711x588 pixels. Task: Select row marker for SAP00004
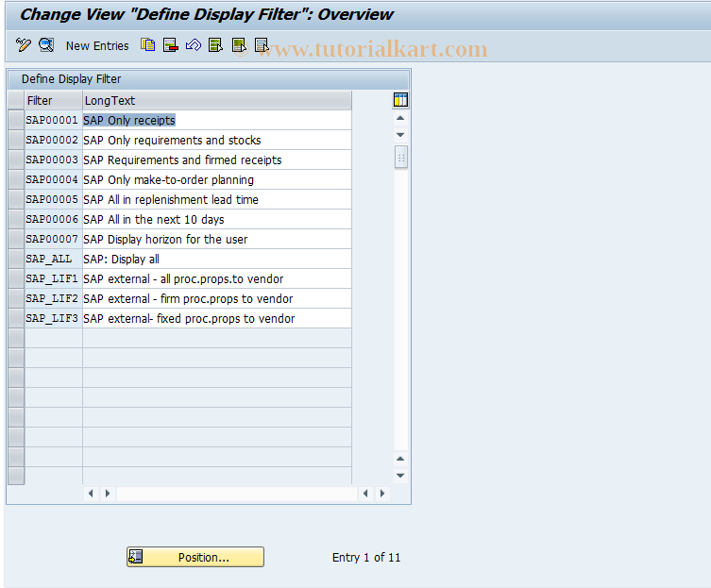point(16,180)
